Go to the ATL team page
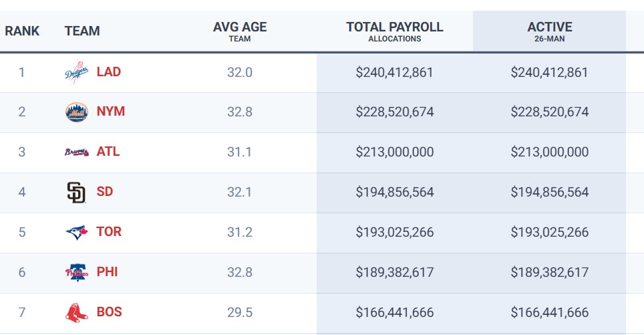644x335 pixels. 108,152
